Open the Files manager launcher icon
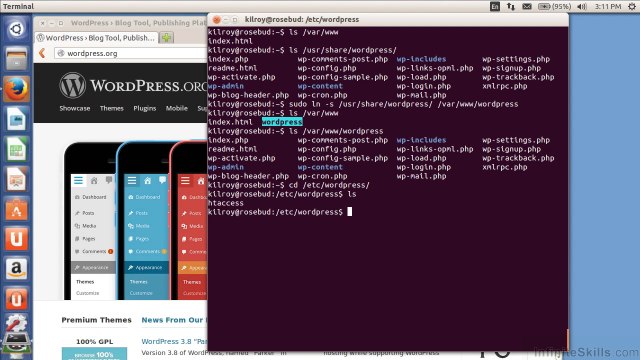The width and height of the screenshot is (640, 360). 16,59
